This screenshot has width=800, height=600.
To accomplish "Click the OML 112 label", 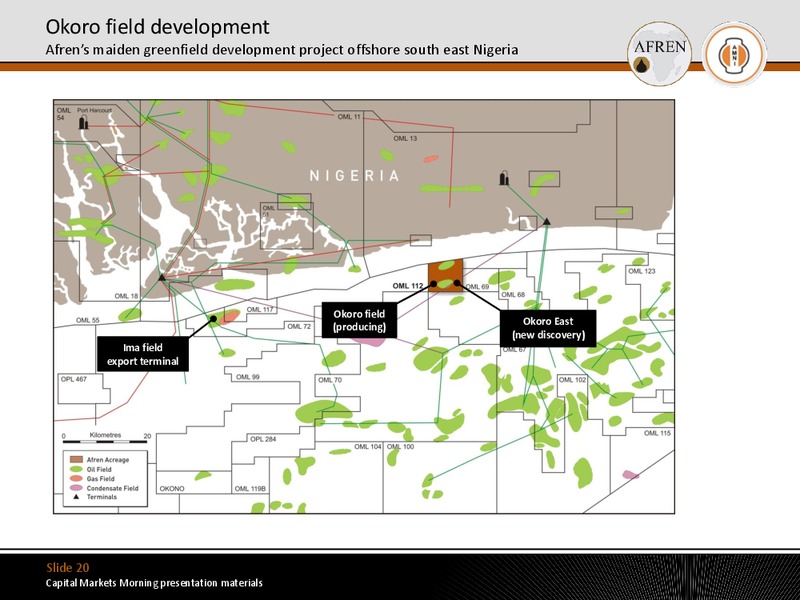I will [x=408, y=286].
